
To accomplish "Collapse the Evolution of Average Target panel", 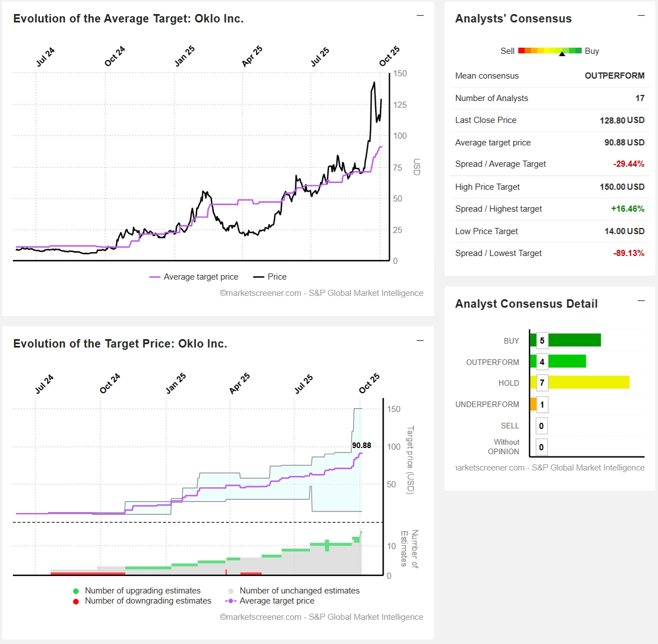I will pos(420,16).
